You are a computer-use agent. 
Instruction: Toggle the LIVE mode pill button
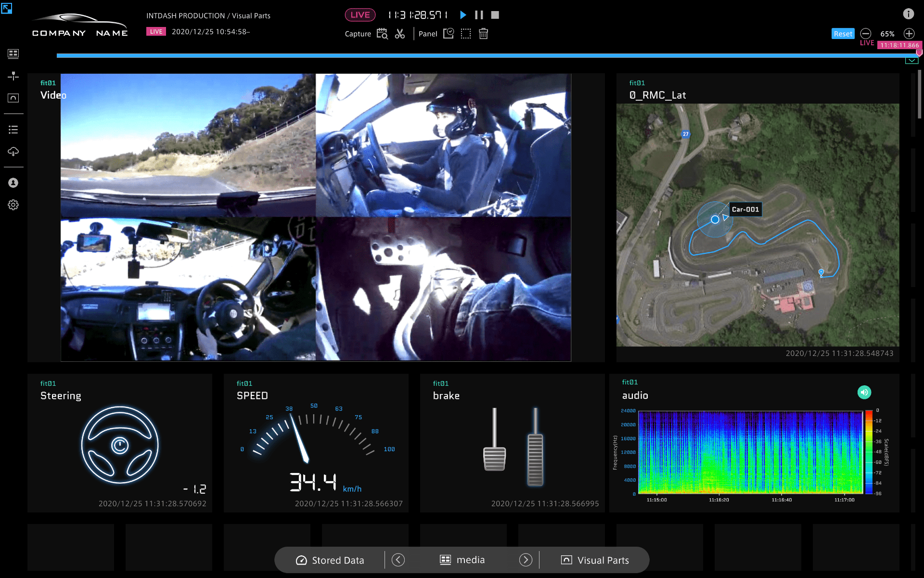point(360,15)
